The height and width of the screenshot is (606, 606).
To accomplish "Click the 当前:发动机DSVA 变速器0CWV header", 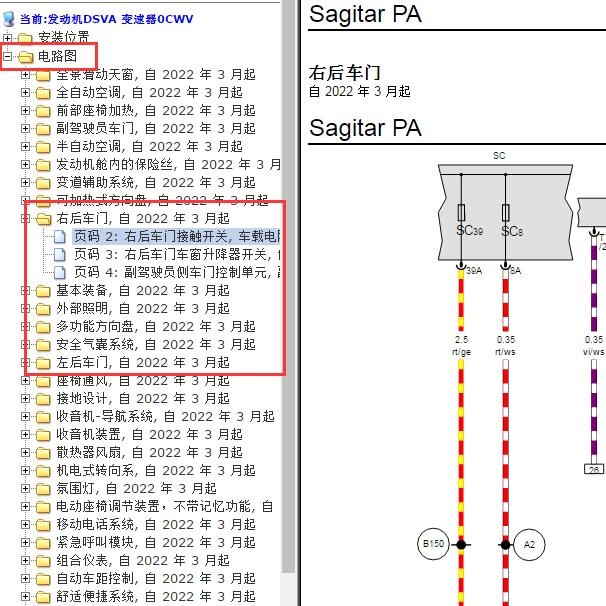I will (106, 19).
